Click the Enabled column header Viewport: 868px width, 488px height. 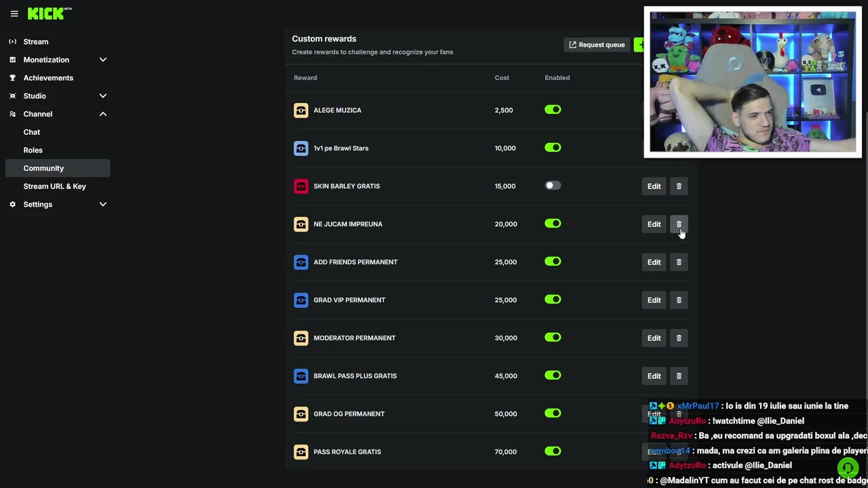(x=557, y=77)
